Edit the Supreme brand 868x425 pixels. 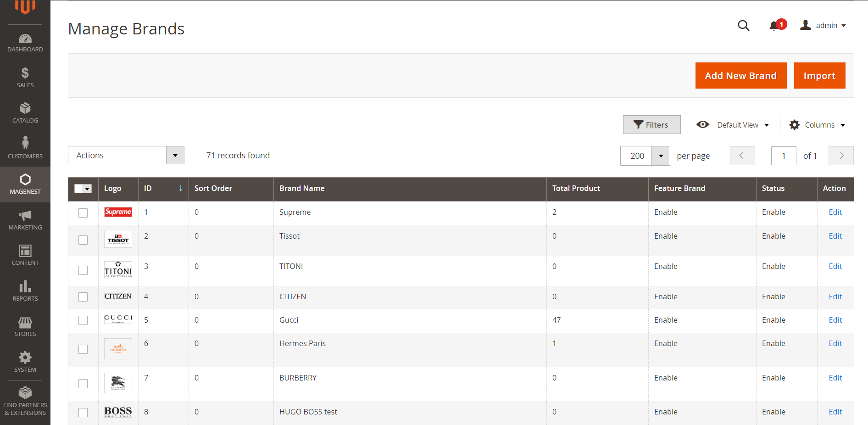coord(835,212)
